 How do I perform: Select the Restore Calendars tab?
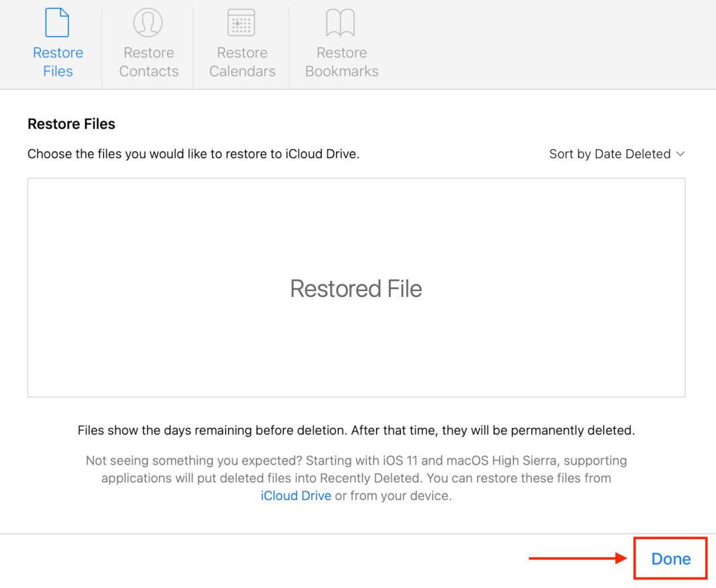tap(241, 62)
